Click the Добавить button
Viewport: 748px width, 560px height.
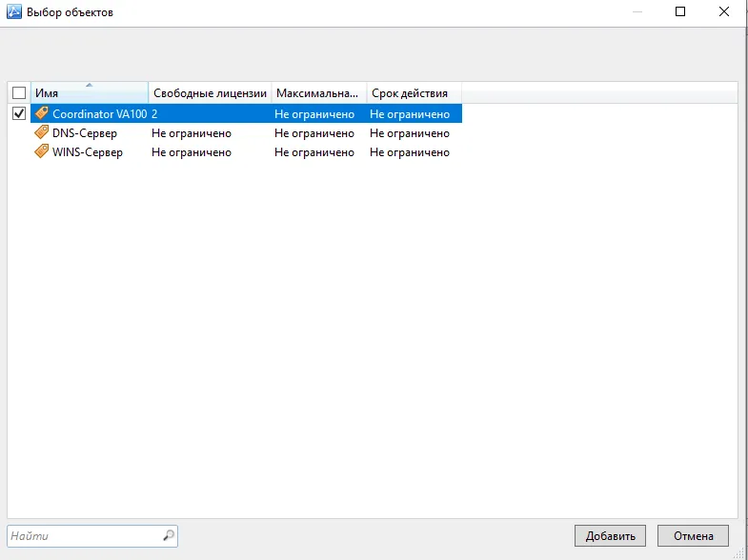pos(610,535)
